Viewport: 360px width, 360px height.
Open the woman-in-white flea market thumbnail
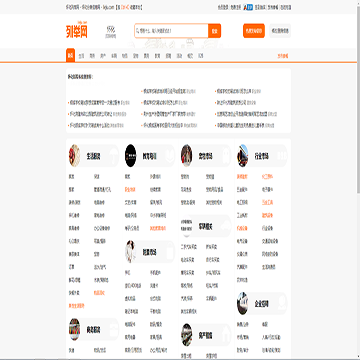[131, 252]
